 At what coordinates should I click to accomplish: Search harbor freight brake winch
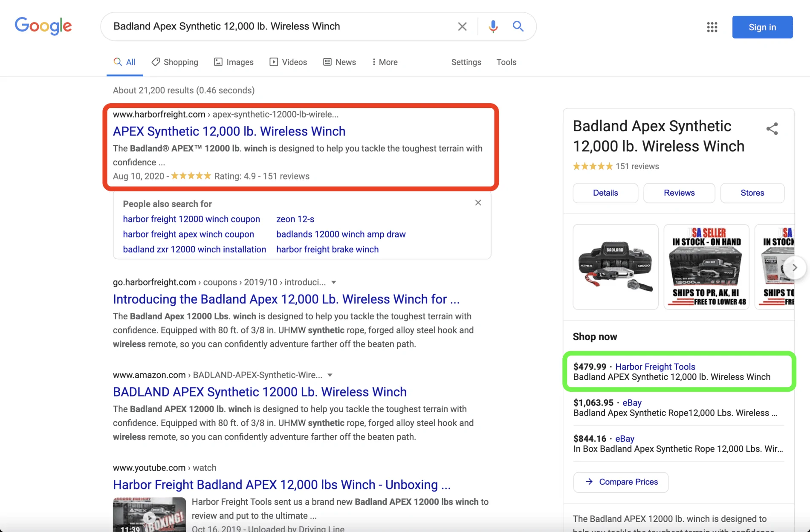pos(327,249)
